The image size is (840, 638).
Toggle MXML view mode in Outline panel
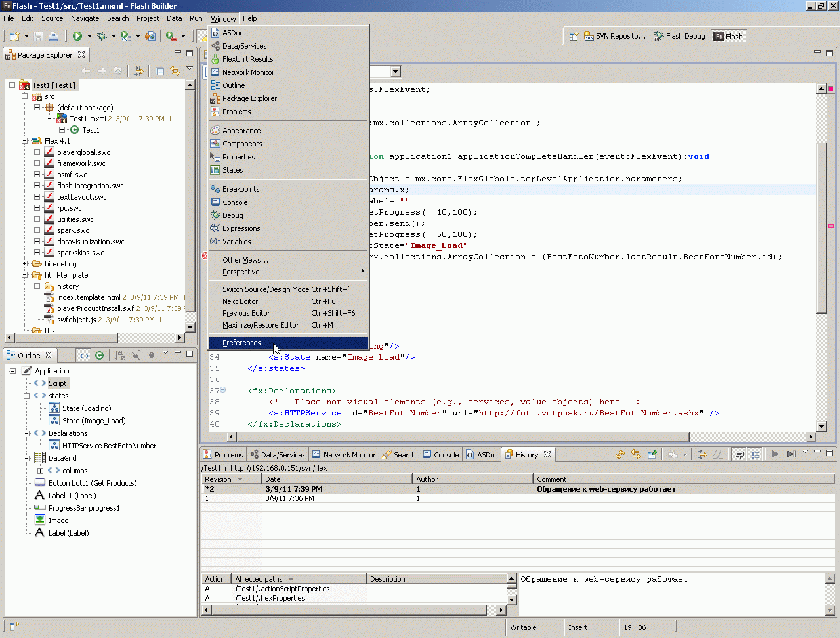[84, 355]
